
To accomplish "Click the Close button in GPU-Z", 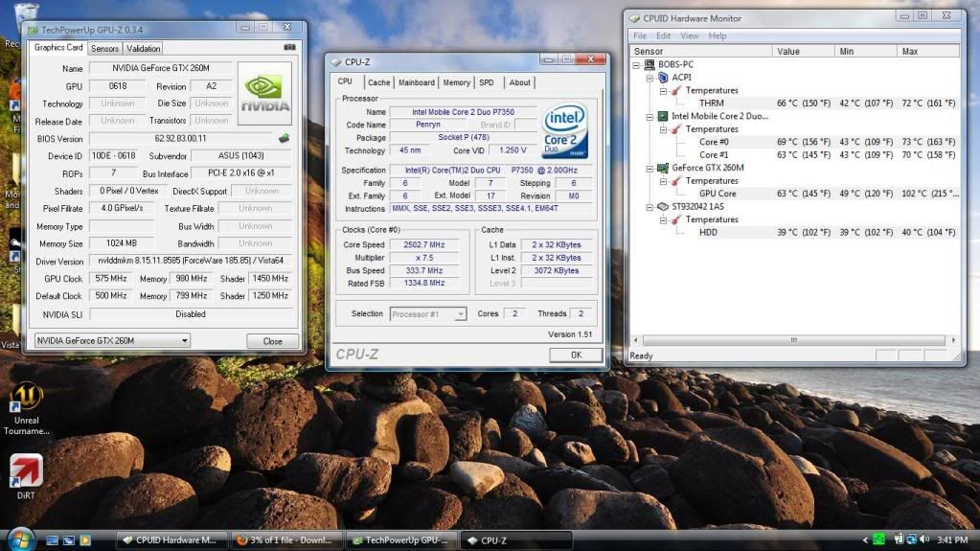I will tap(272, 341).
